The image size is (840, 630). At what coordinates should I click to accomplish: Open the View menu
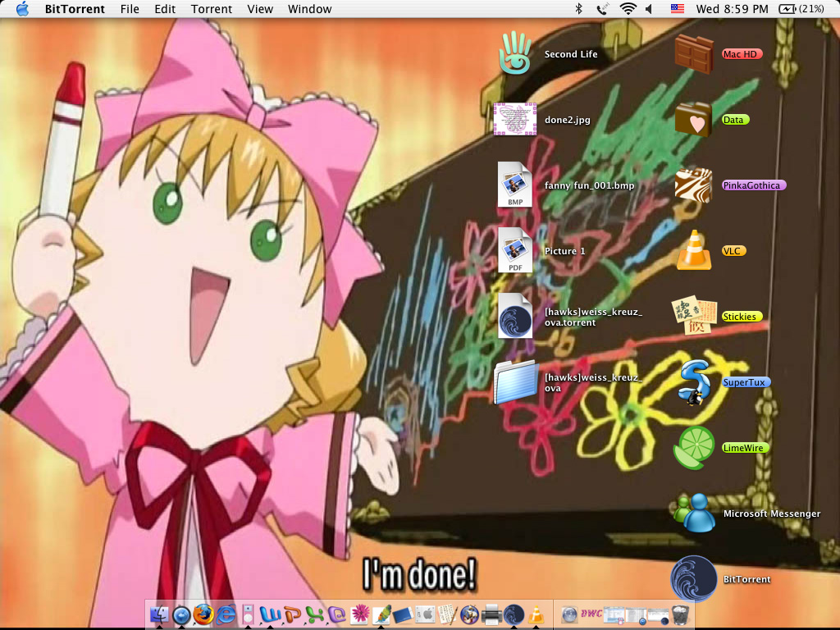[260, 9]
